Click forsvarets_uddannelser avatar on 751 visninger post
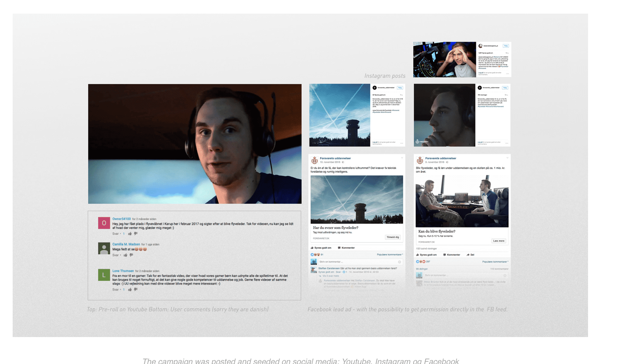This screenshot has height=364, width=622. [480, 88]
